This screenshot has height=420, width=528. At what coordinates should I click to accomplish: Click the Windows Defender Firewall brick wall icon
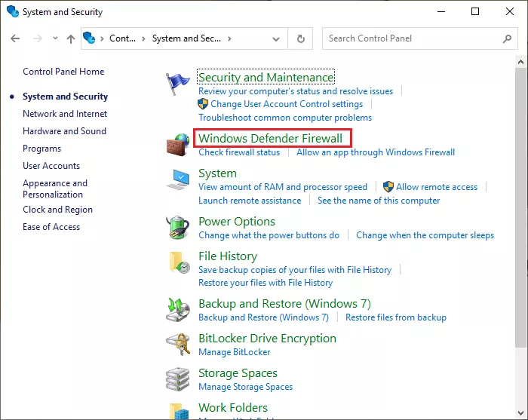click(x=178, y=145)
